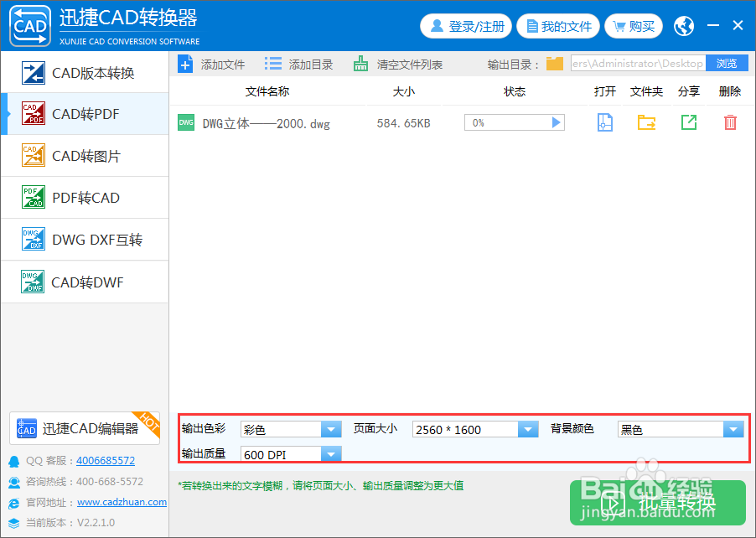Viewport: 756px width, 538px height.
Task: Click the 登录/注册 login button
Action: click(466, 26)
